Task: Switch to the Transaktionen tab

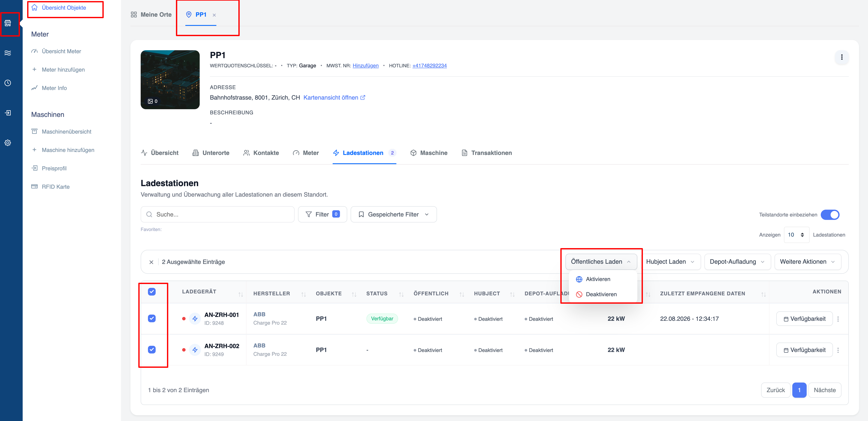Action: tap(486, 153)
